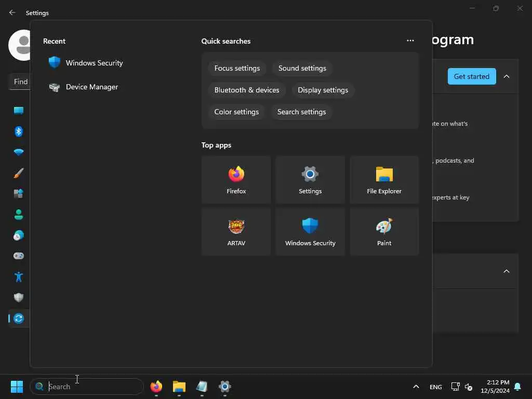Open Windows Update in Settings sidebar
The width and height of the screenshot is (532, 399).
19,318
